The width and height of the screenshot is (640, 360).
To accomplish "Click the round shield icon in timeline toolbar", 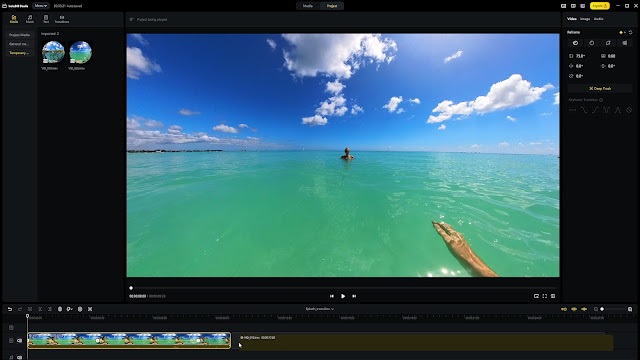I will point(80,309).
